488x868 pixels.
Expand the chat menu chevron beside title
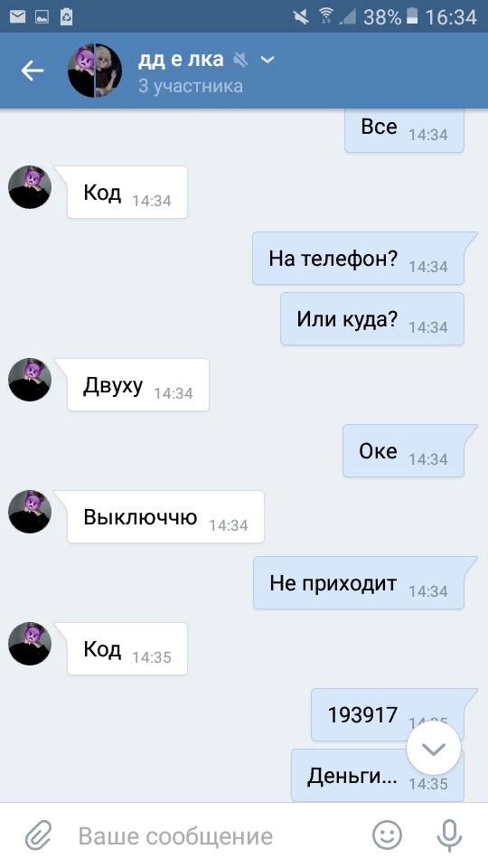[x=267, y=60]
